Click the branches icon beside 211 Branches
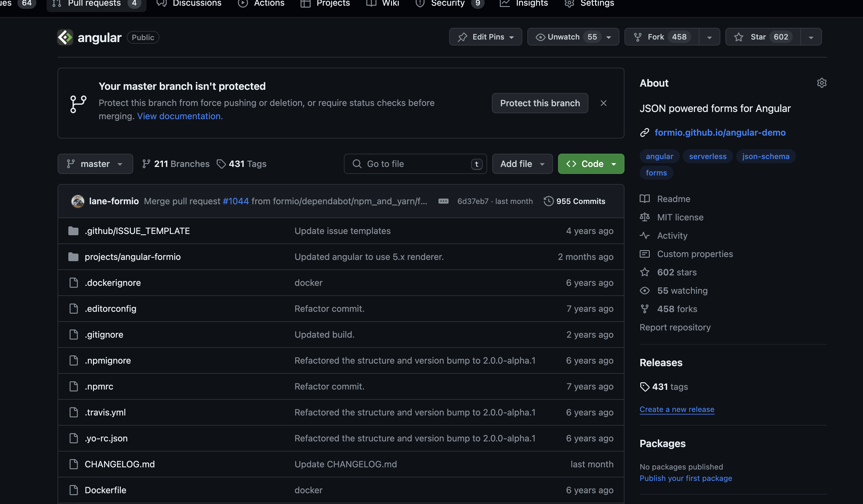 click(146, 164)
